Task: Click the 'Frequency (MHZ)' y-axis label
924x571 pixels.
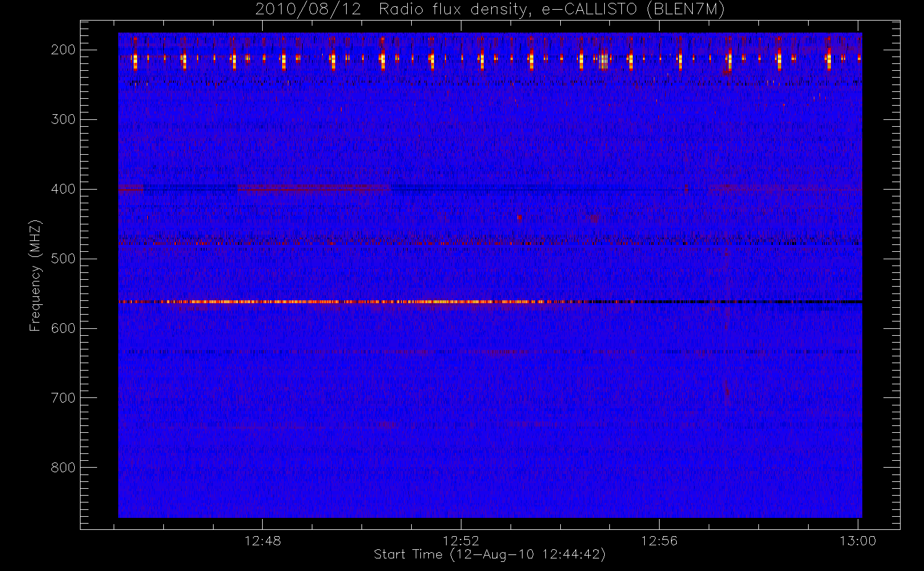Action: pos(35,275)
